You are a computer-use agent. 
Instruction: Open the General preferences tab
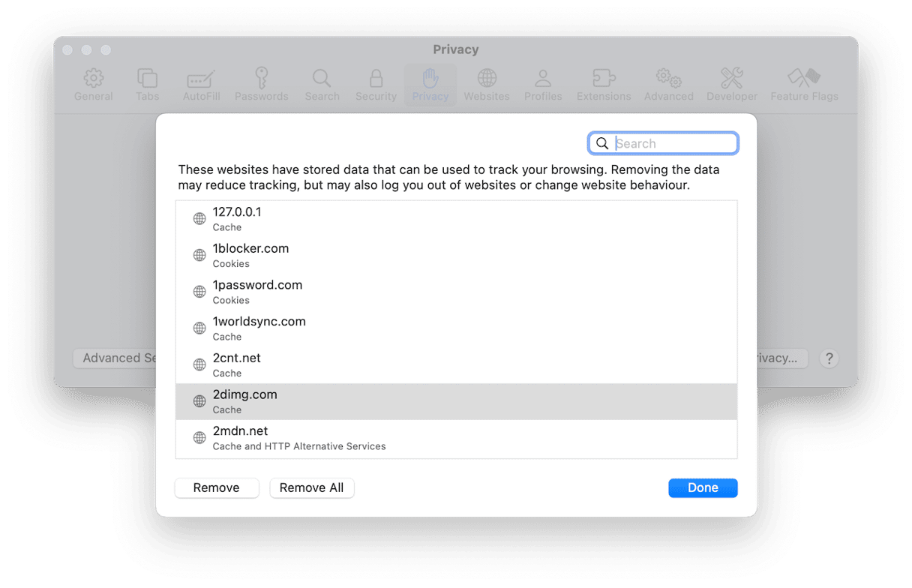point(94,85)
